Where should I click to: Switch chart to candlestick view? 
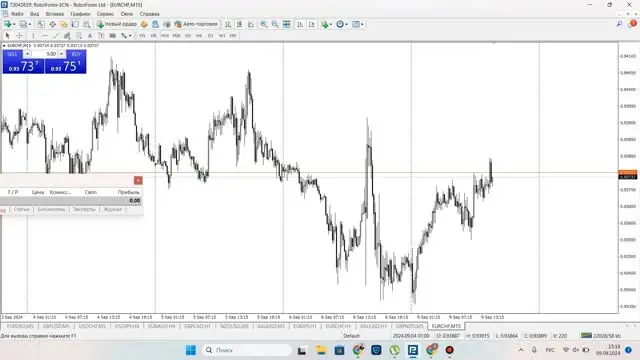point(239,24)
